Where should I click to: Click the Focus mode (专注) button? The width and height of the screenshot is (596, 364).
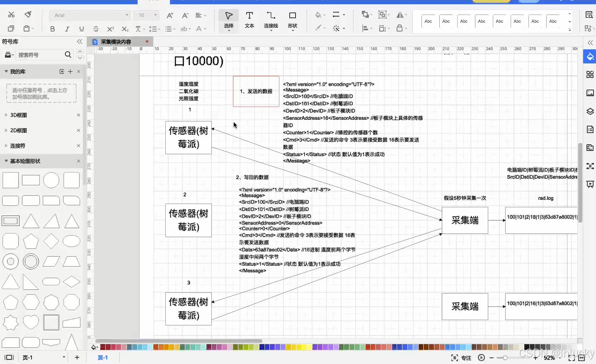coord(461,358)
